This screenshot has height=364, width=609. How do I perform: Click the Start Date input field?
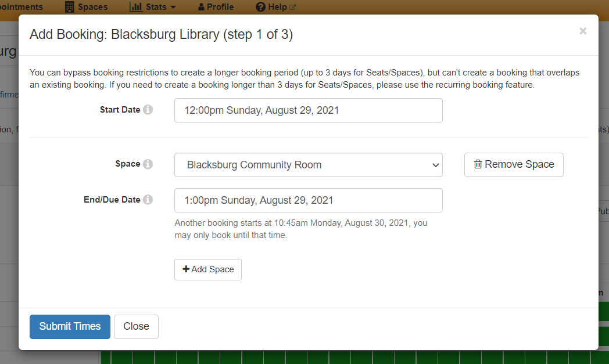[x=309, y=110]
